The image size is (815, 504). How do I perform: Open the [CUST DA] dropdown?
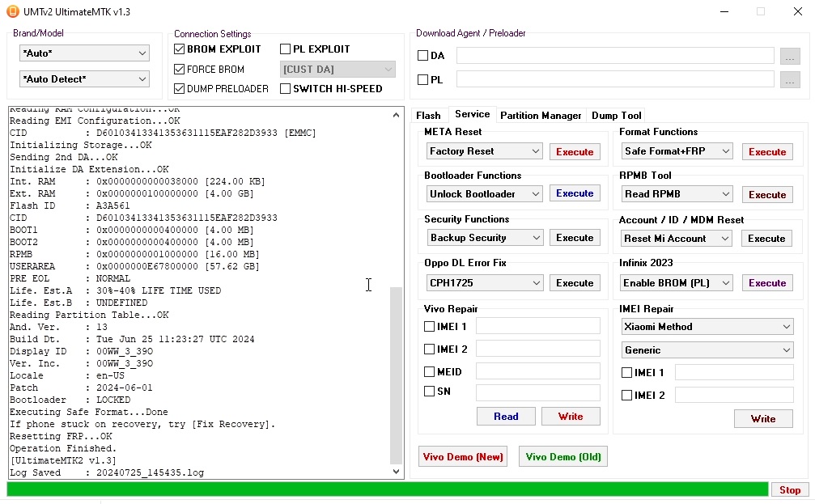point(337,69)
